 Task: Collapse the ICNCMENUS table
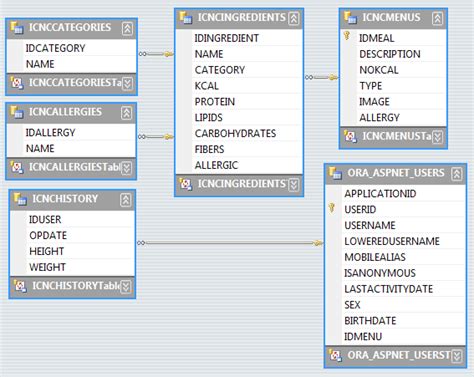pos(437,18)
